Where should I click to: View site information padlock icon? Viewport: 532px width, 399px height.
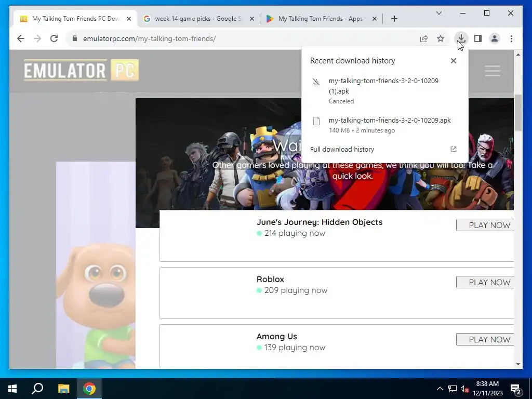coord(75,38)
